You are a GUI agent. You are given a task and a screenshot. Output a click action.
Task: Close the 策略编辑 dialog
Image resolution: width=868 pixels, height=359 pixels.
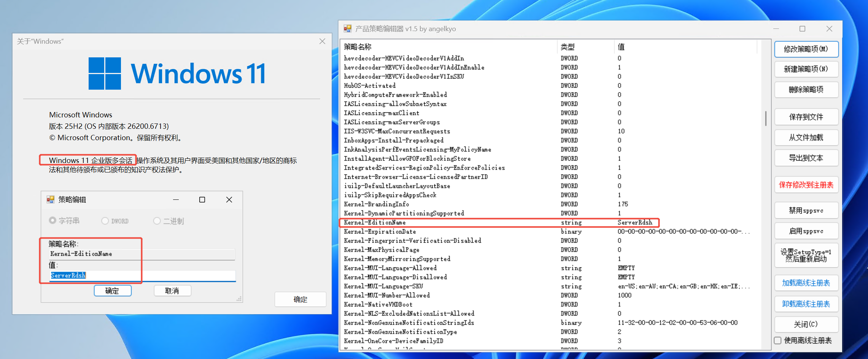[229, 199]
